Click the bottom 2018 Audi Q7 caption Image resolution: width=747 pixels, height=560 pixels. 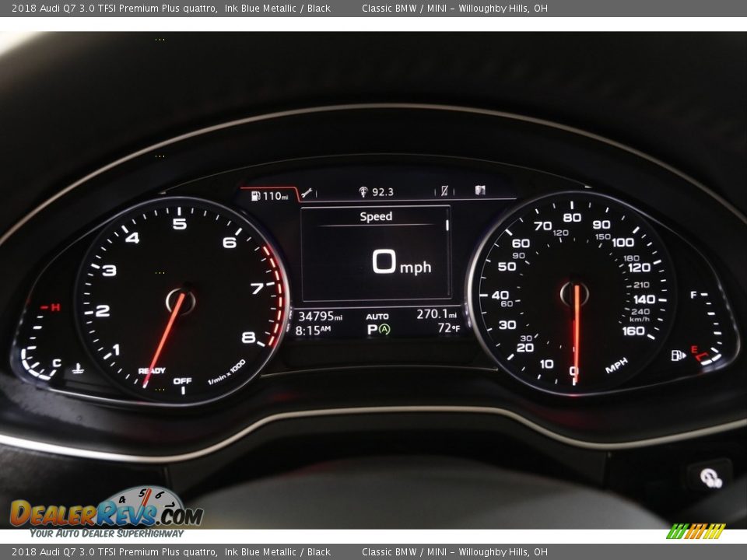tap(171, 552)
